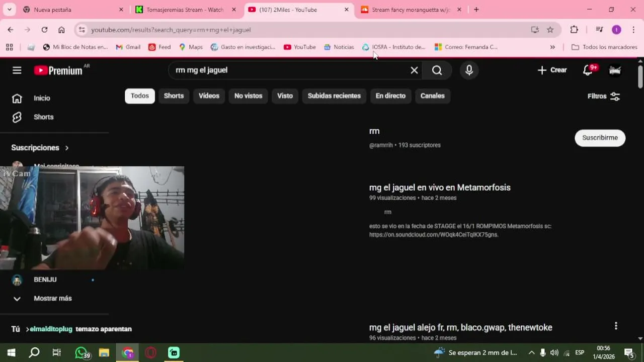Select the Shorts filter chip
Viewport: 644px width, 362px height.
[x=174, y=96]
